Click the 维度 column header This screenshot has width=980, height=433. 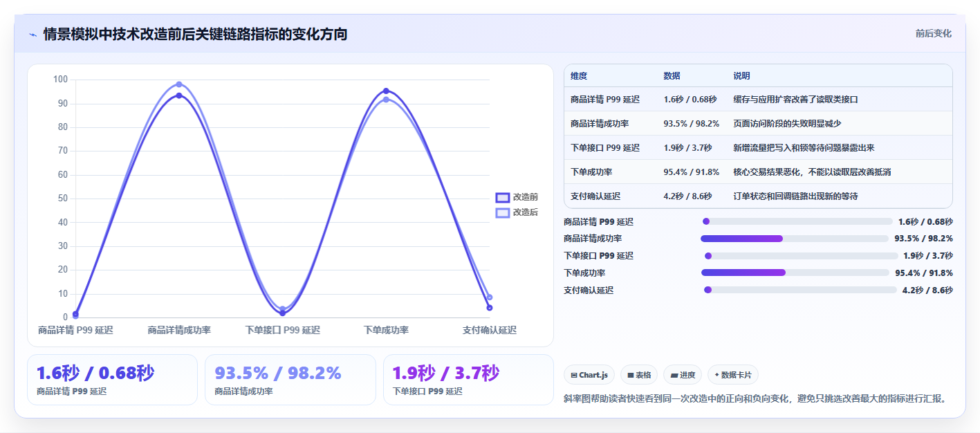[x=579, y=76]
